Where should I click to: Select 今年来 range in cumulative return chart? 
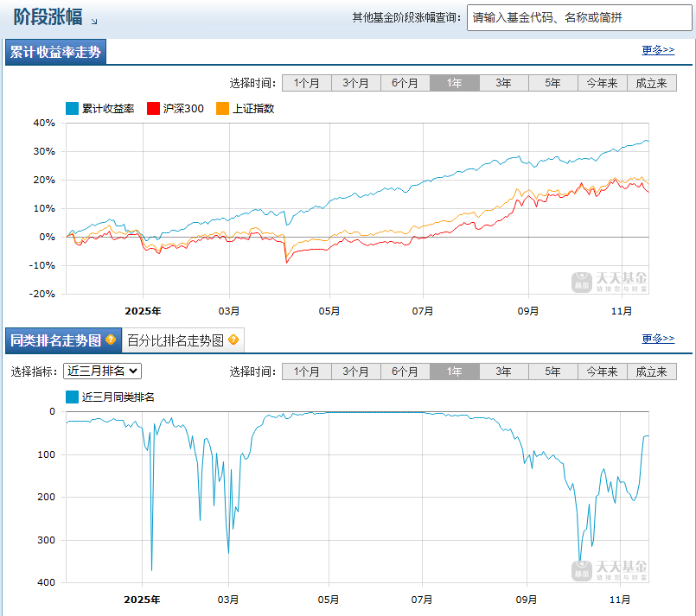pos(603,83)
